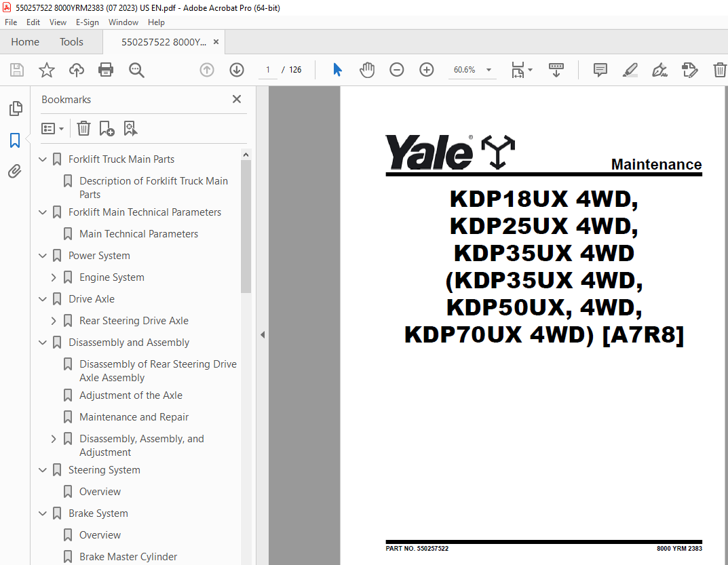
Task: Add file to starred with star icon
Action: coord(46,70)
